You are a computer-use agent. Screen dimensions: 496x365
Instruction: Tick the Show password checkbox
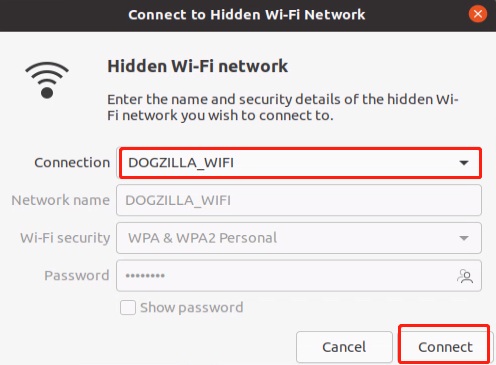pyautogui.click(x=128, y=307)
